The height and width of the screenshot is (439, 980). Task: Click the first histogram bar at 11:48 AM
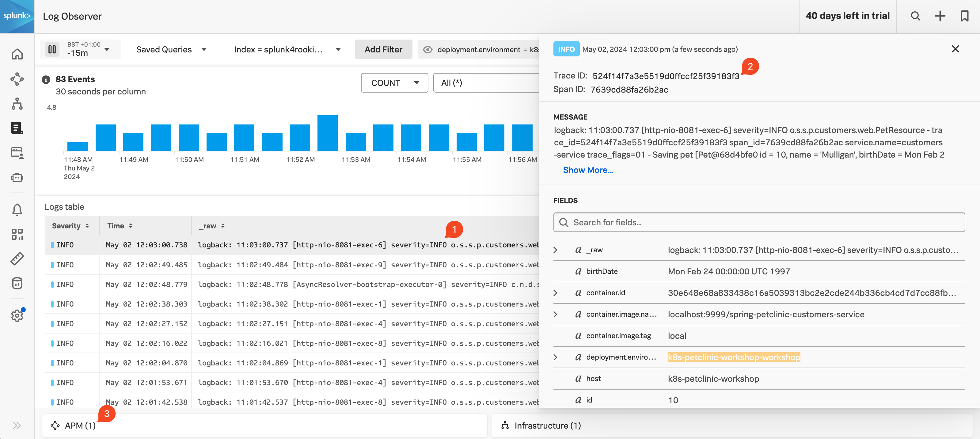77,146
